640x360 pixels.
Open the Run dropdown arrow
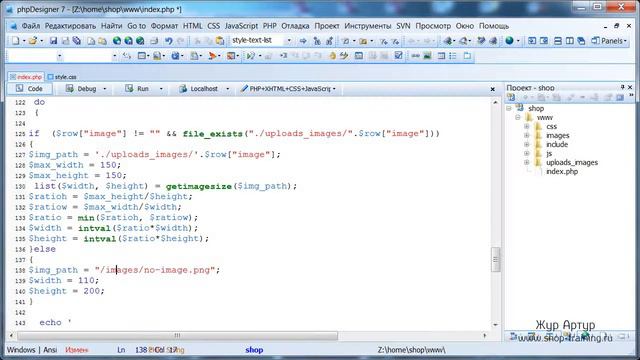[161, 89]
